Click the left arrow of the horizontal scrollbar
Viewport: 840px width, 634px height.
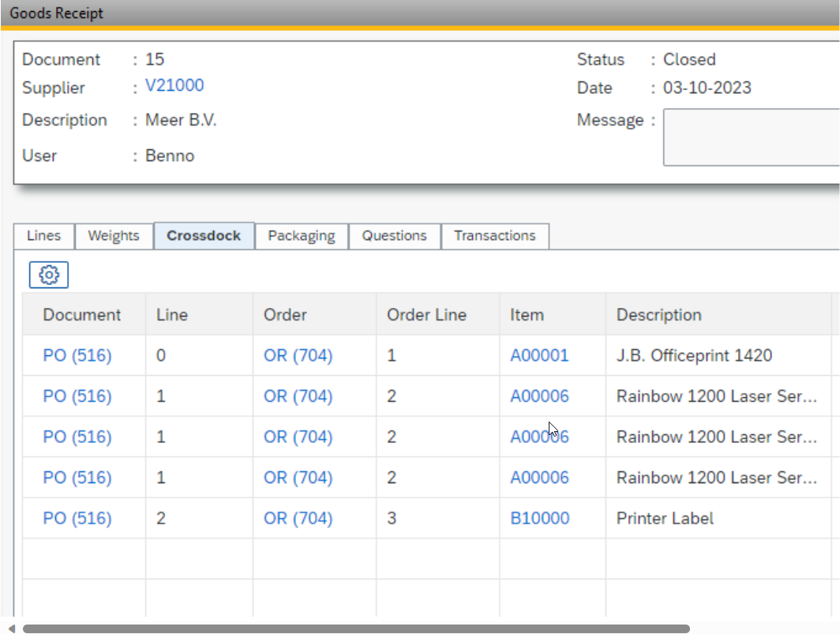(11, 628)
